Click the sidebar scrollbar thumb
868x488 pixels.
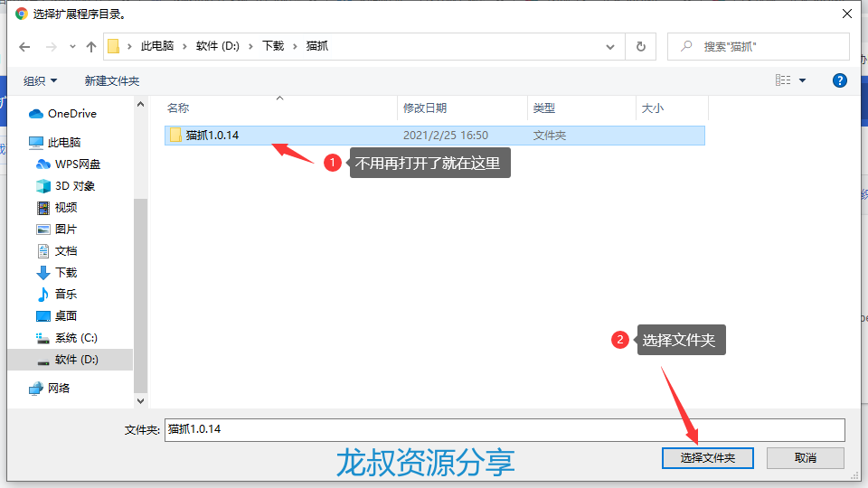140,295
